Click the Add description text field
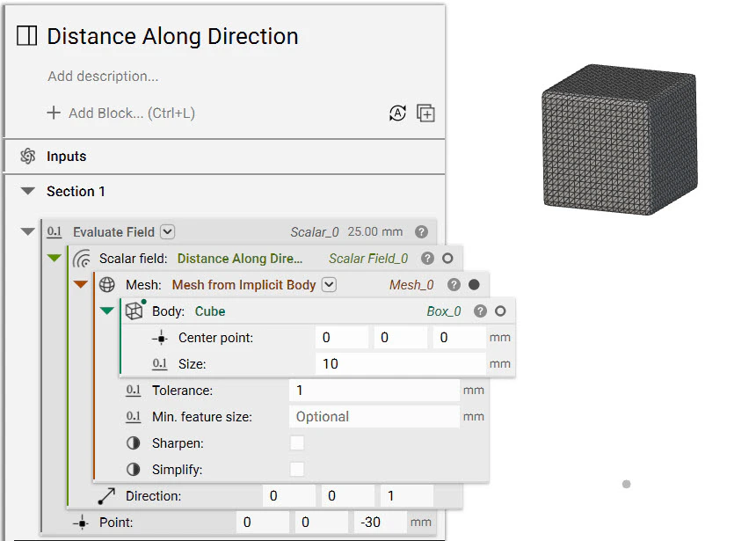 tap(104, 77)
